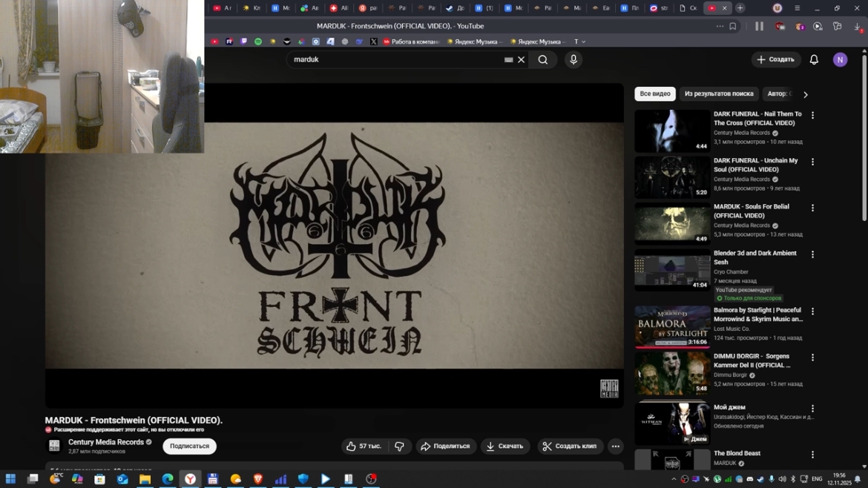Open the Twitch bookmark
The width and height of the screenshot is (868, 488).
coord(243,42)
